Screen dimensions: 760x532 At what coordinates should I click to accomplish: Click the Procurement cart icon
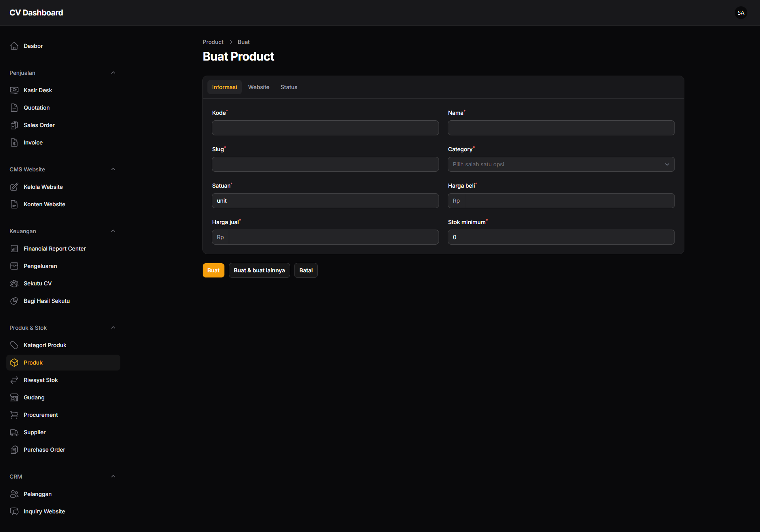(14, 415)
